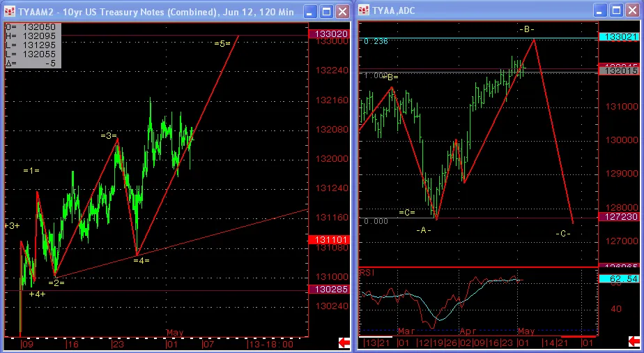Click the TYAA,ADC window title bar icon
Image resolution: width=644 pixels, height=353 pixels.
(x=365, y=11)
